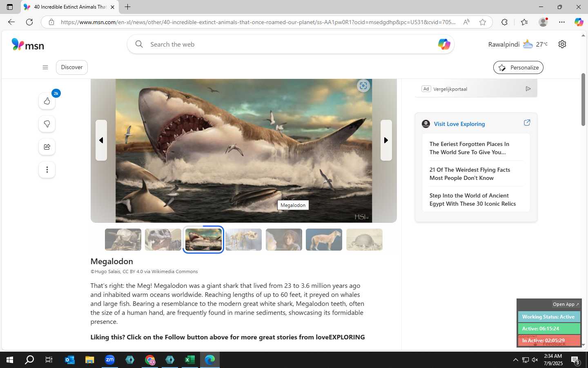Refresh the page
Screen dimensions: 588x368
(29, 22)
